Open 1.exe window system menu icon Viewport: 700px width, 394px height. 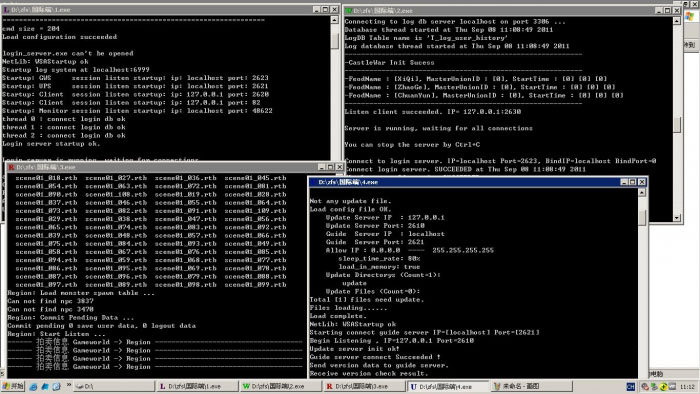[6, 9]
